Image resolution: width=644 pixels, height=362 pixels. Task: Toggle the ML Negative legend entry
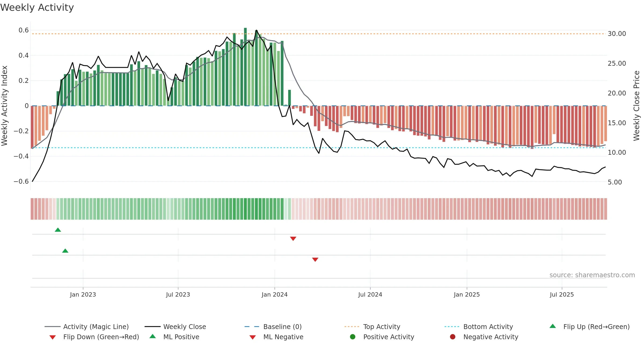(x=276, y=337)
